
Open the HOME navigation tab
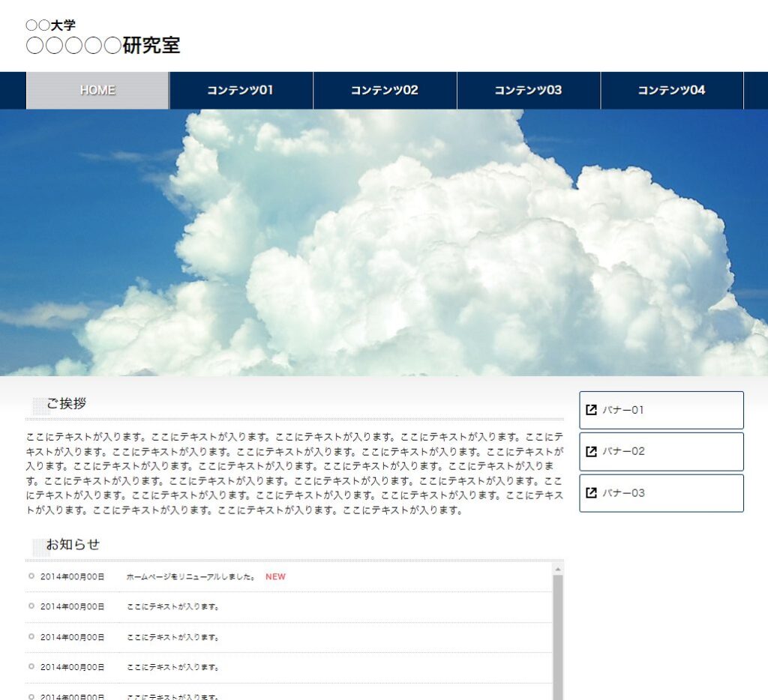tap(97, 91)
